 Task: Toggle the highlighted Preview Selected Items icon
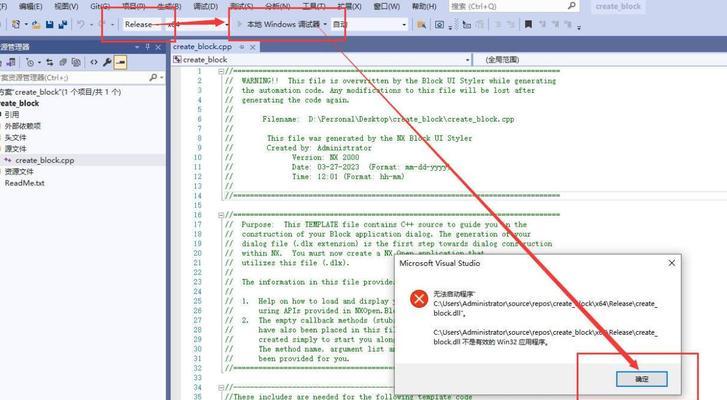pos(120,62)
